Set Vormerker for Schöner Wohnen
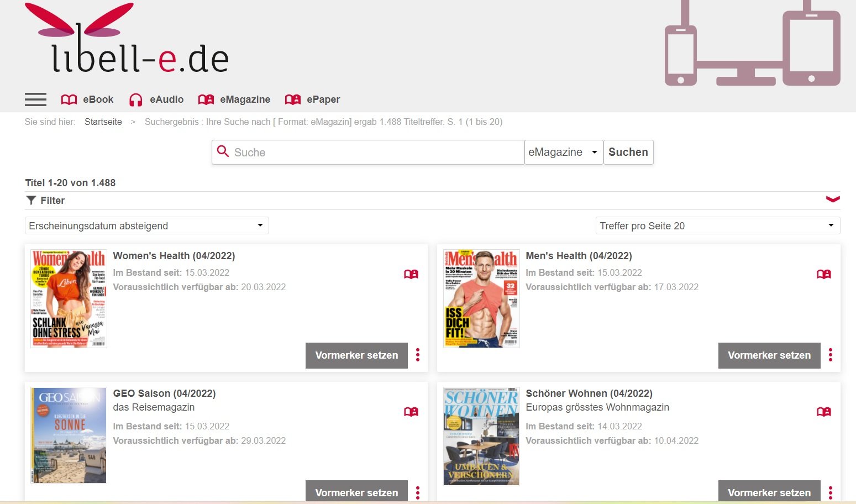Image resolution: width=856 pixels, height=504 pixels. coord(769,491)
